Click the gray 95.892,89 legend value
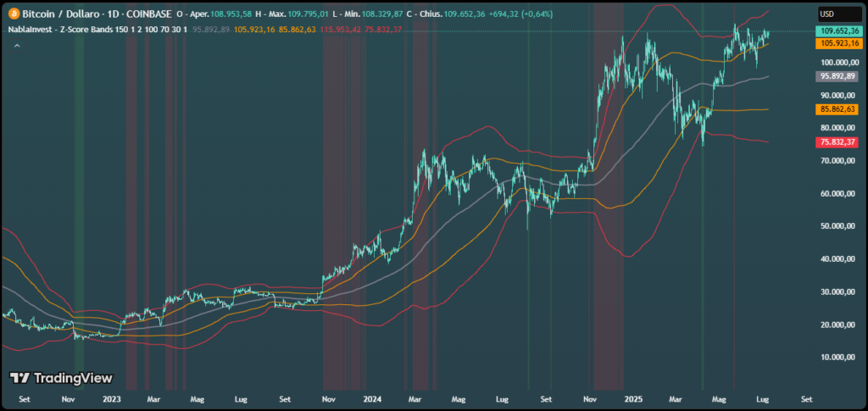This screenshot has height=411, width=868. click(x=212, y=29)
